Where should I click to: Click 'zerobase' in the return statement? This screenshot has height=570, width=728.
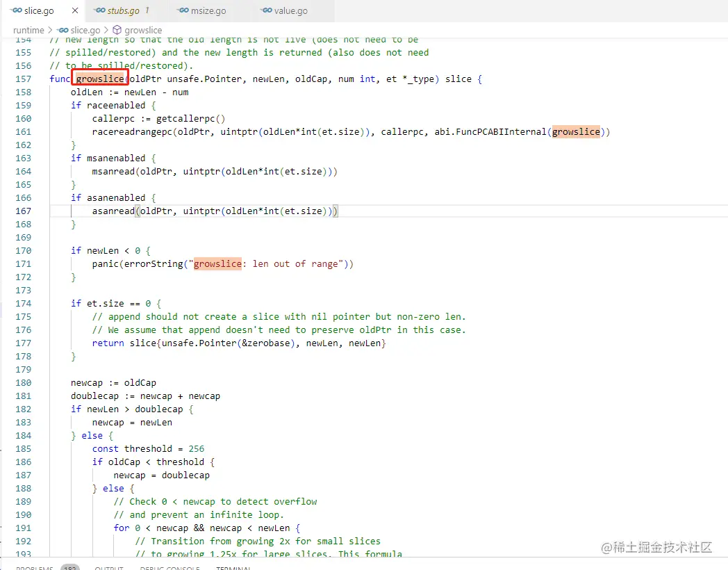pos(269,343)
